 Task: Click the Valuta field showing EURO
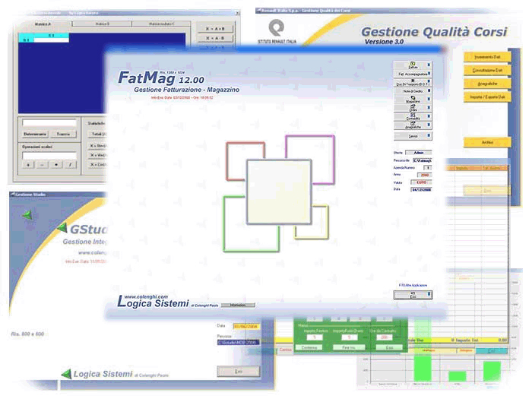pos(422,182)
